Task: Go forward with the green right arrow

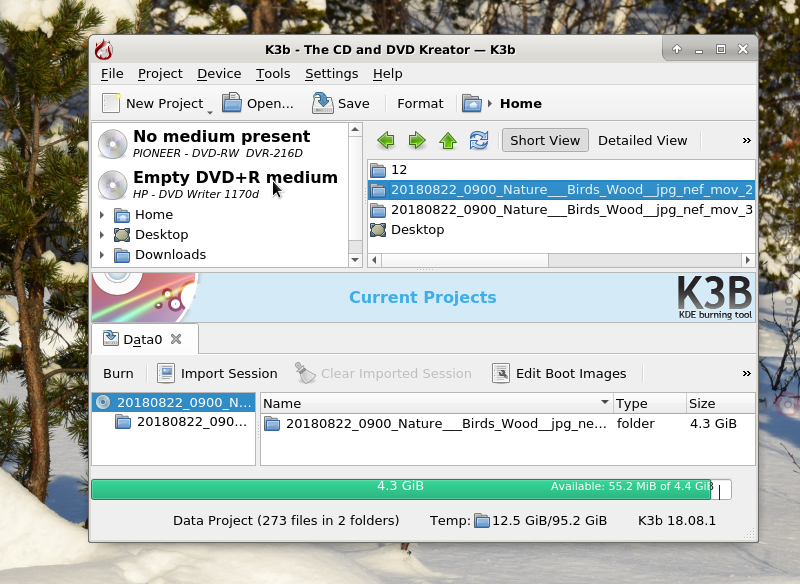Action: point(417,140)
